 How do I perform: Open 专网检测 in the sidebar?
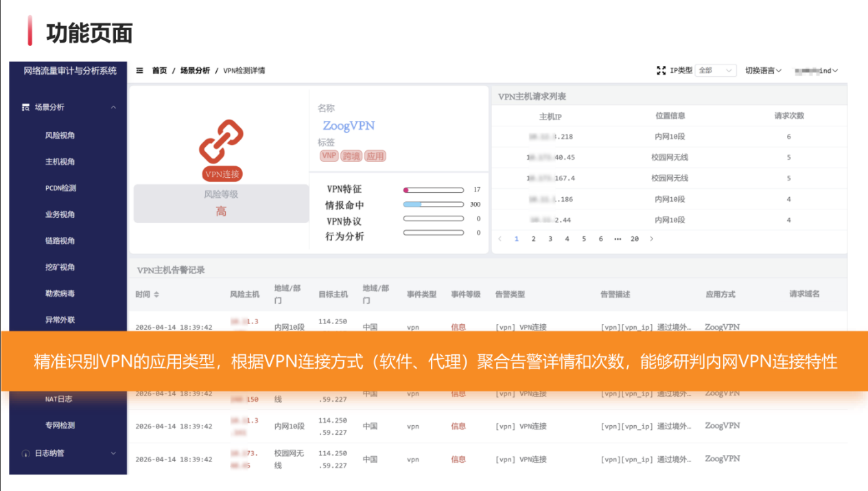(60, 425)
